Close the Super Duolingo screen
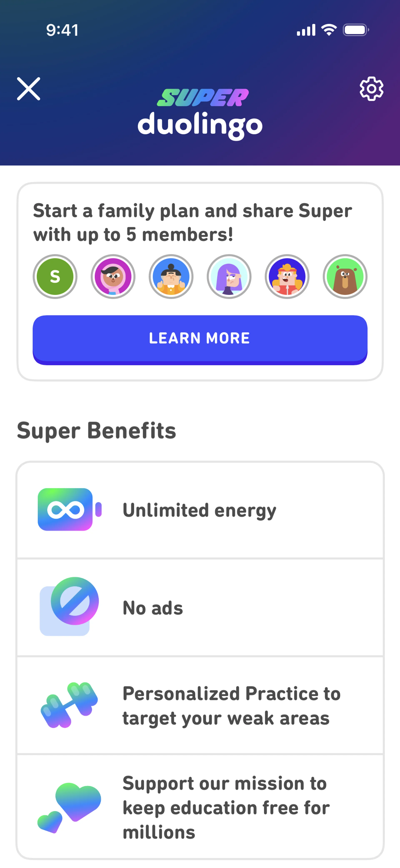The image size is (400, 868). pyautogui.click(x=29, y=89)
